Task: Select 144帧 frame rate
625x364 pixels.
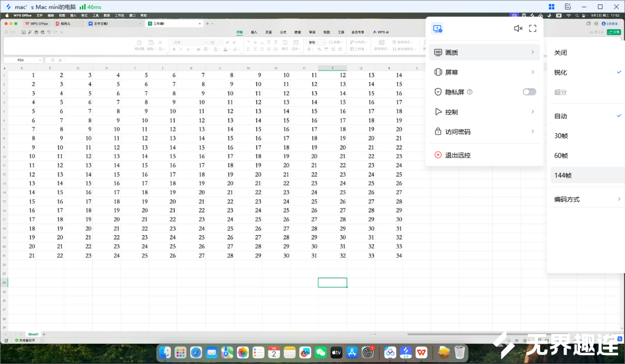Action: click(x=587, y=175)
